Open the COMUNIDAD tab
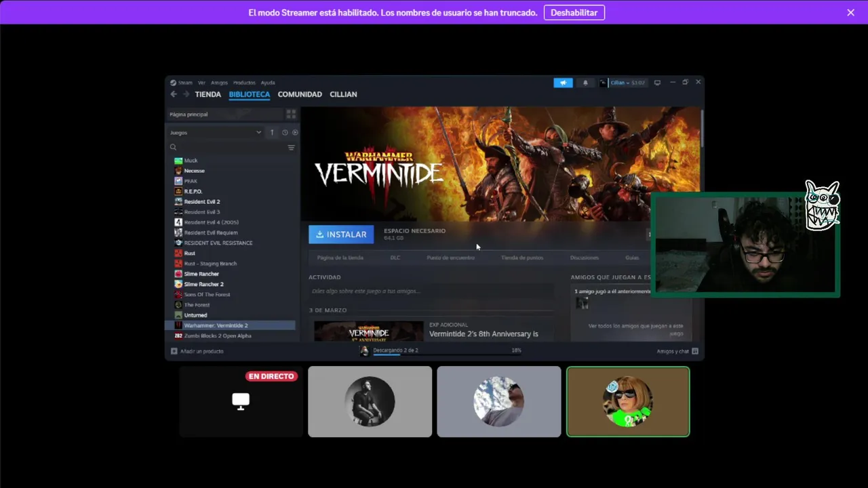Image resolution: width=868 pixels, height=488 pixels. point(300,94)
